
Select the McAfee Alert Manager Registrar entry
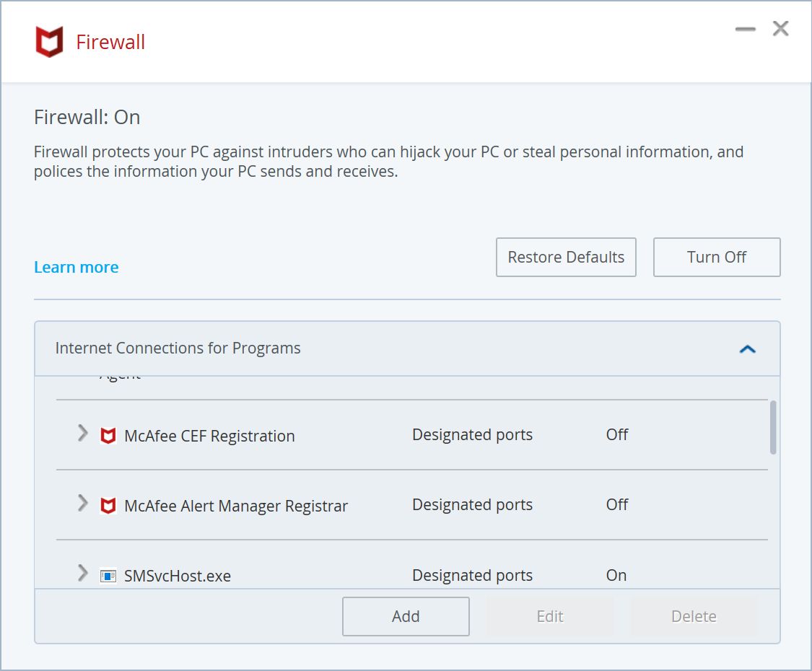tap(411, 505)
